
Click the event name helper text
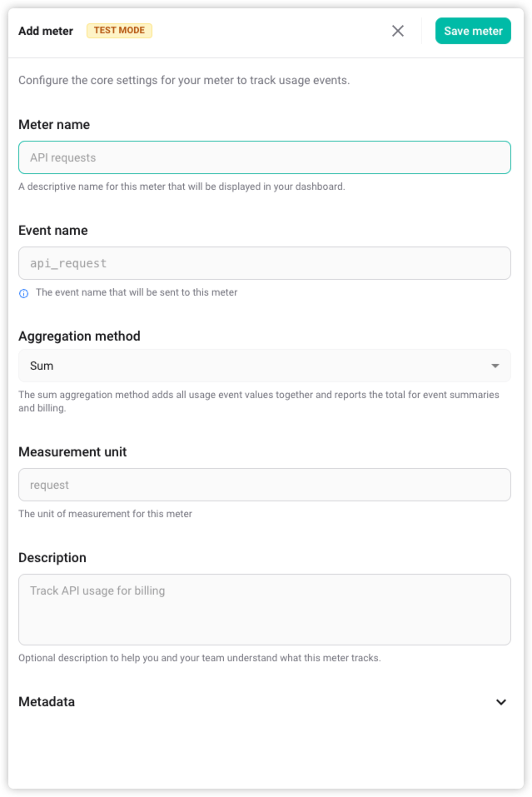click(x=137, y=292)
